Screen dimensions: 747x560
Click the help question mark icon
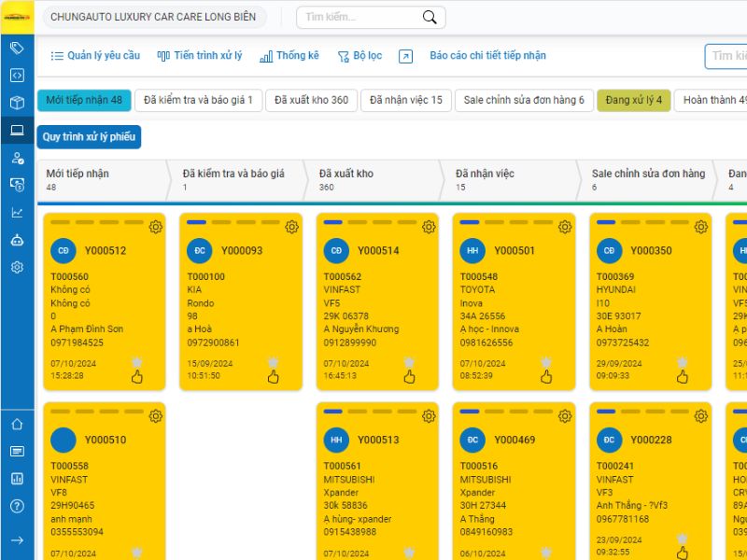[17, 506]
